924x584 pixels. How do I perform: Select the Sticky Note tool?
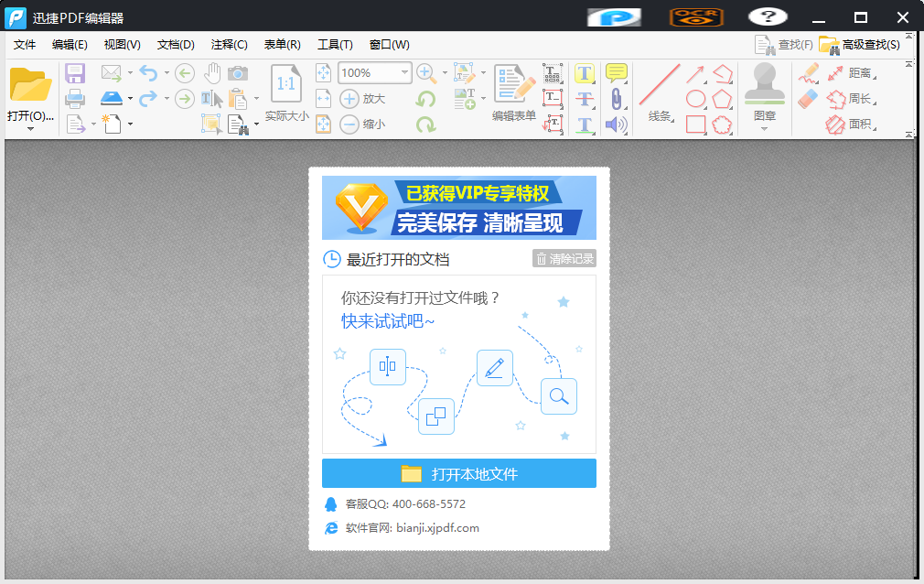tap(617, 73)
